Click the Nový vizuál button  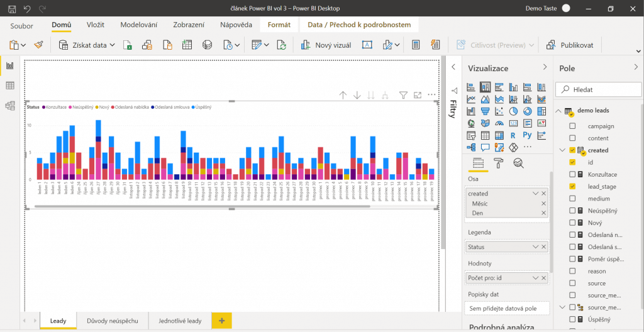coord(325,45)
